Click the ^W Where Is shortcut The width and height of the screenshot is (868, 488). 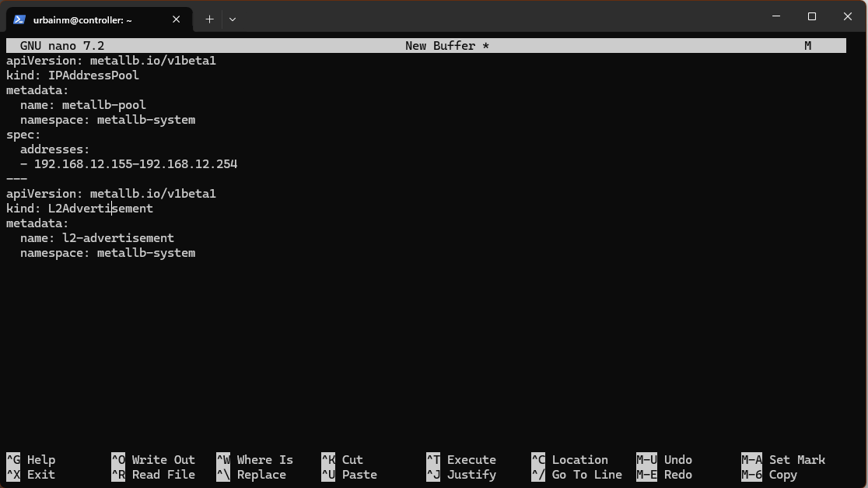pos(254,460)
